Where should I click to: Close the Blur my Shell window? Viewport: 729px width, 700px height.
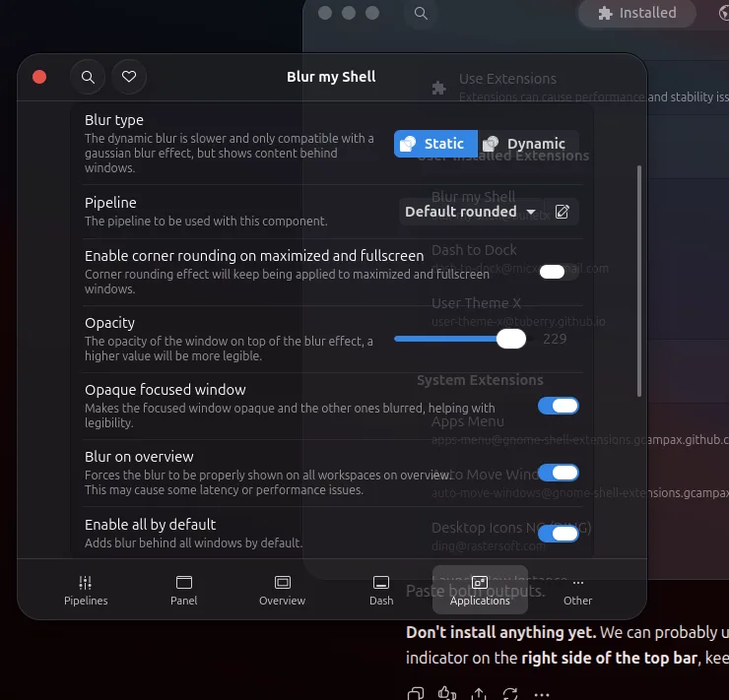tap(39, 77)
